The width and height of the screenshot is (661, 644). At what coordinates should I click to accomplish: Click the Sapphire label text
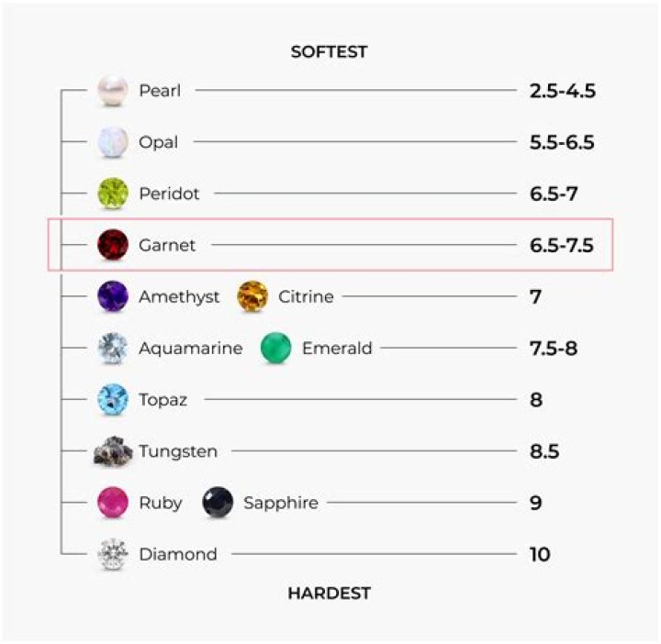pos(281,503)
